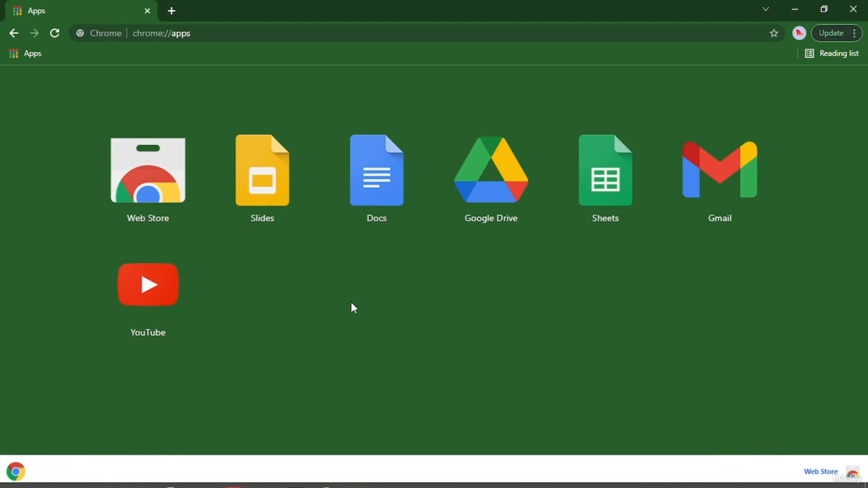This screenshot has height=488, width=868.
Task: Click the Chrome logo in bottom bar
Action: (16, 472)
